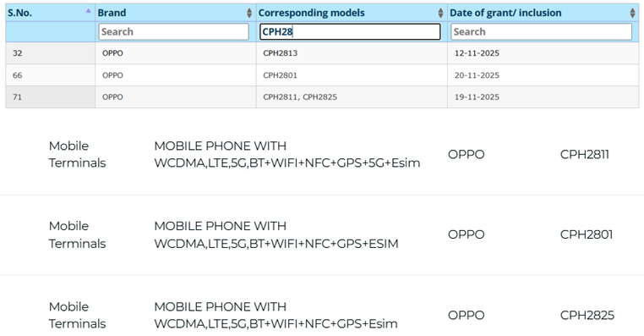This screenshot has height=336, width=644.
Task: Click the Brand search field
Action: point(174,31)
